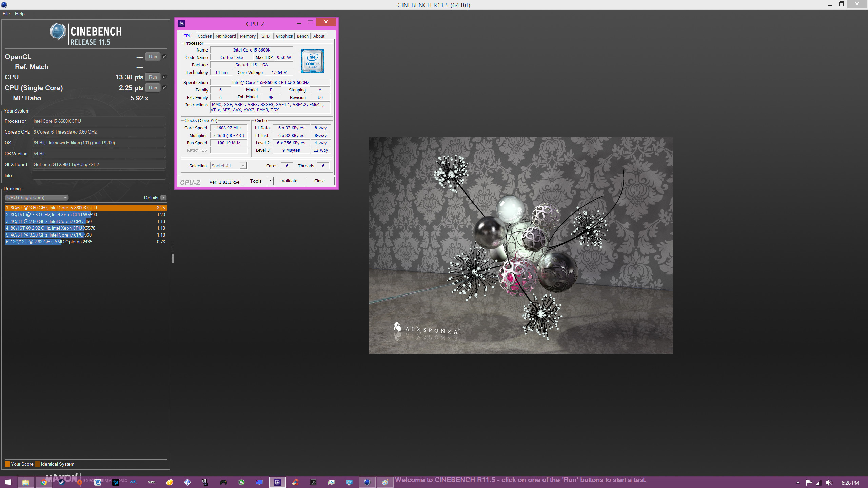Open CCleaner from the taskbar

[x=295, y=482]
